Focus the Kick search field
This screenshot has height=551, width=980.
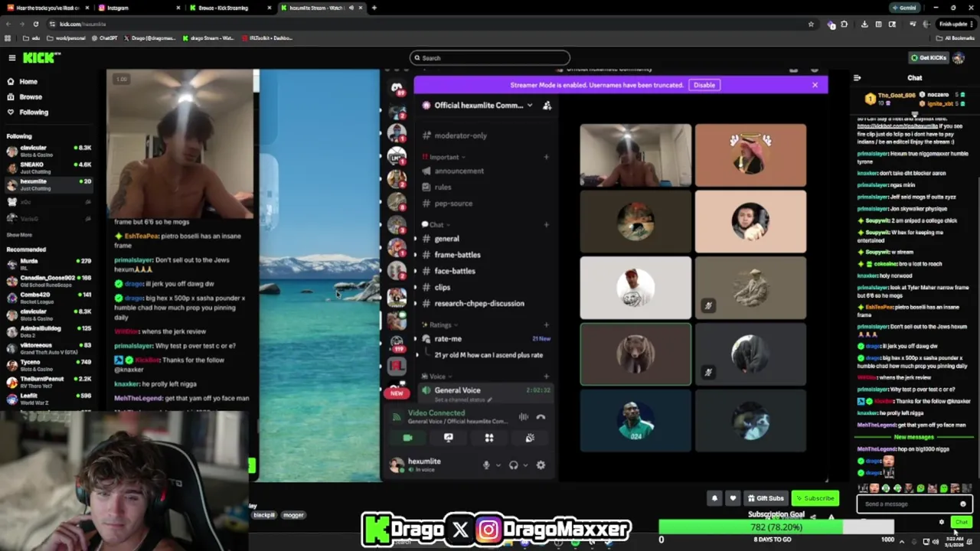tap(490, 57)
